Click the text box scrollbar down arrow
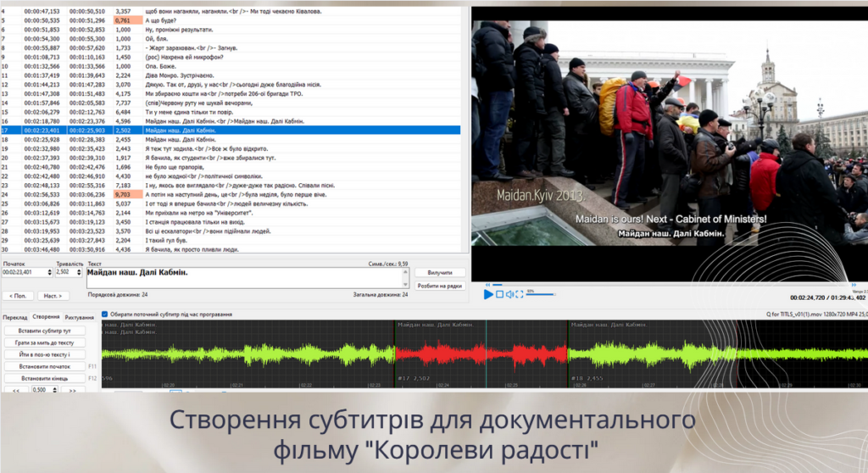This screenshot has height=473, width=868. pyautogui.click(x=406, y=285)
